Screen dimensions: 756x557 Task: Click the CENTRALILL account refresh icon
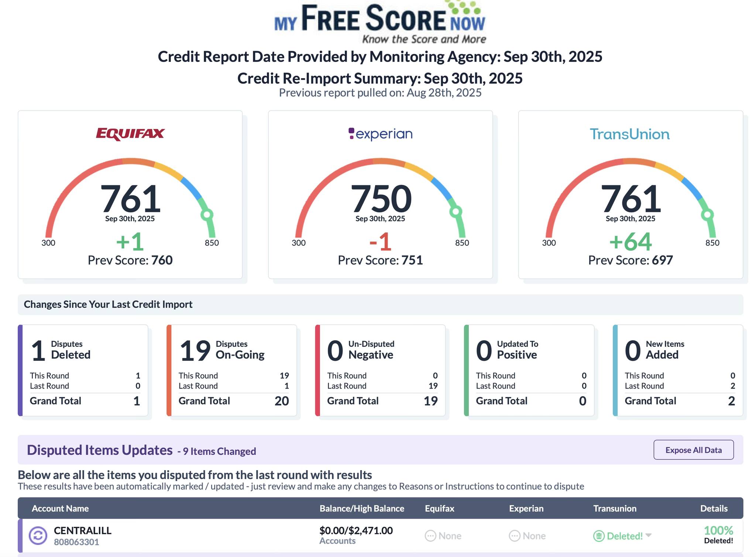(x=38, y=536)
